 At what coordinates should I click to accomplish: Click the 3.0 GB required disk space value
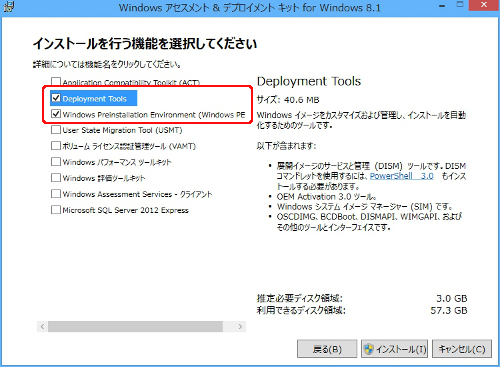pyautogui.click(x=452, y=298)
